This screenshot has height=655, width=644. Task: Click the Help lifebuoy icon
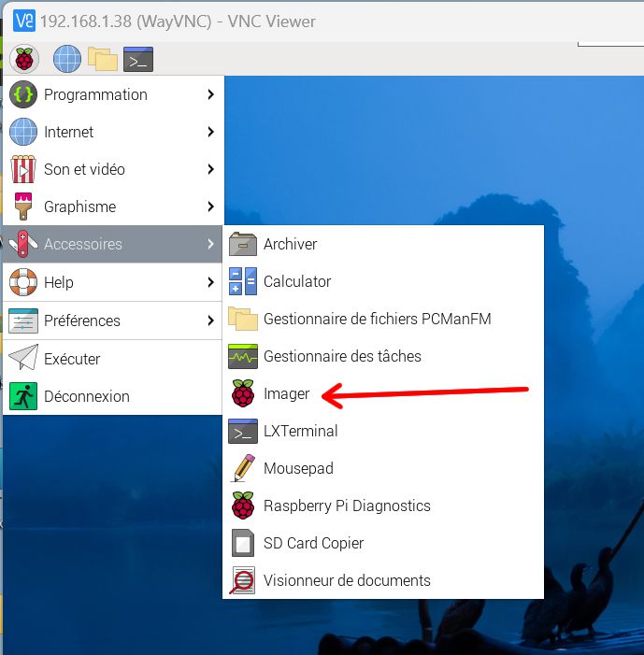coord(23,282)
